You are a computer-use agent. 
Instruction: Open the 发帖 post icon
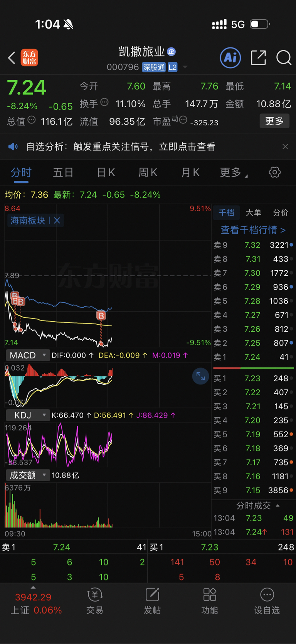pyautogui.click(x=152, y=602)
